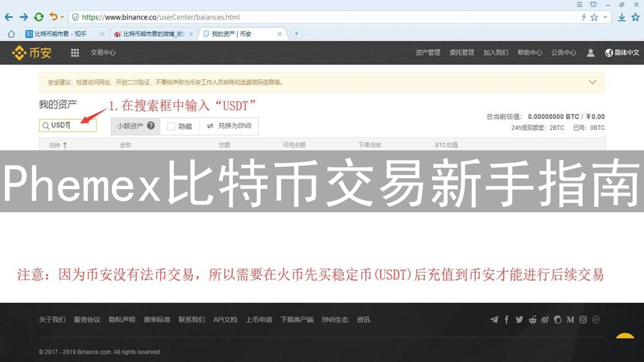The height and width of the screenshot is (362, 644).
Task: Click 帮助中心 in the top navigation
Action: [x=529, y=53]
